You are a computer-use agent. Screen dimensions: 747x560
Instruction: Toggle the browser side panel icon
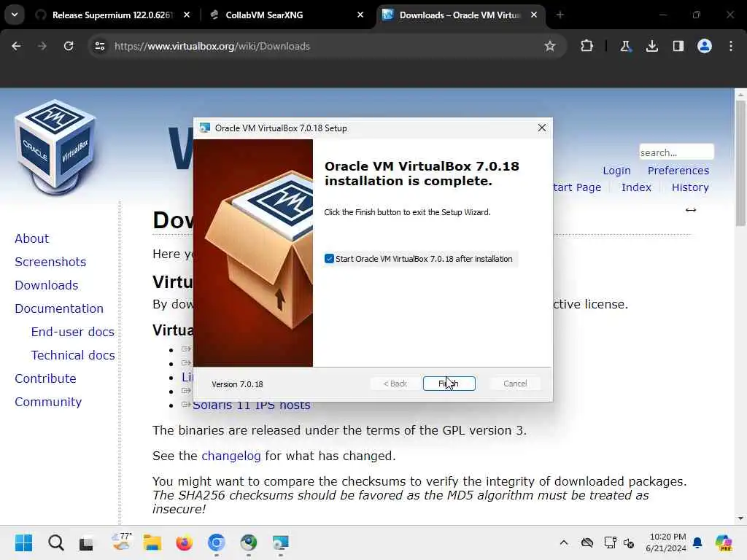(x=678, y=46)
